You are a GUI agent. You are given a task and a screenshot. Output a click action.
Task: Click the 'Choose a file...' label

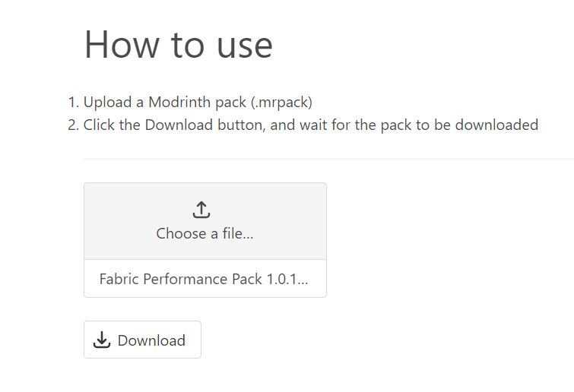(205, 233)
